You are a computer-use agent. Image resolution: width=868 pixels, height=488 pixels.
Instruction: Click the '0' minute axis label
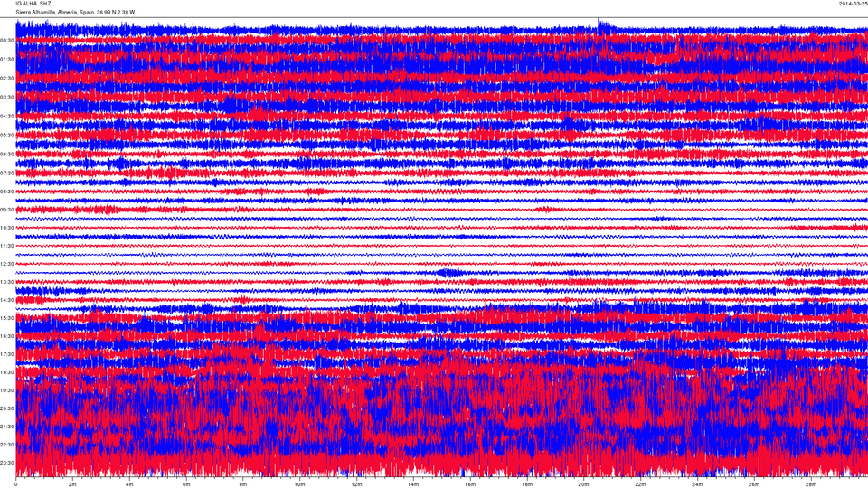pyautogui.click(x=16, y=484)
